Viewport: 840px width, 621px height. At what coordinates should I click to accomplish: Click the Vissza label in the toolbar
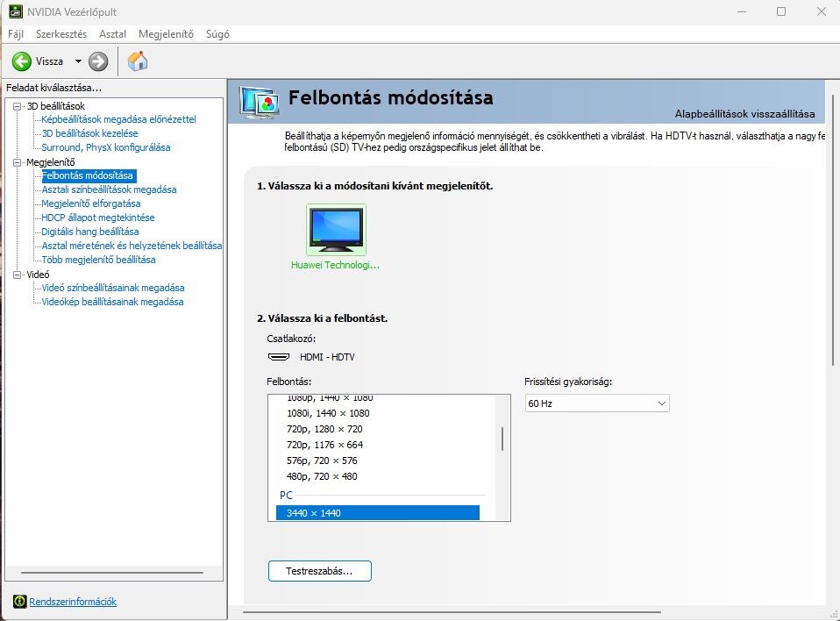(49, 61)
